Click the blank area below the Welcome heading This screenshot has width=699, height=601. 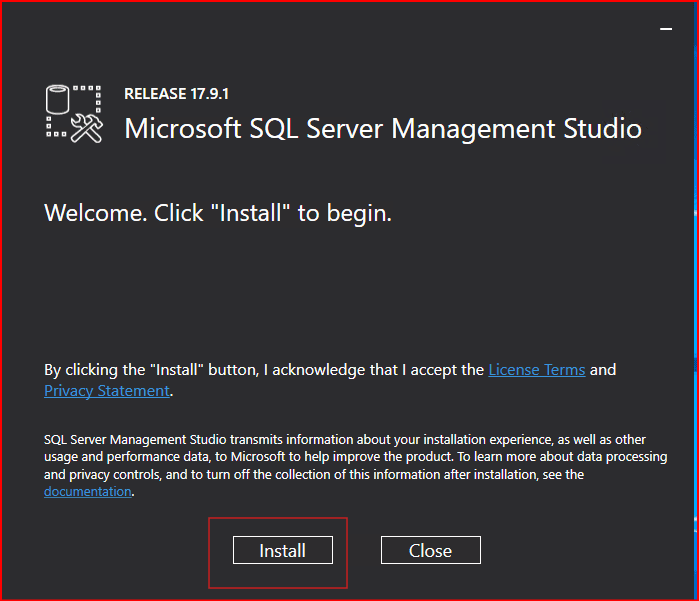click(350, 290)
